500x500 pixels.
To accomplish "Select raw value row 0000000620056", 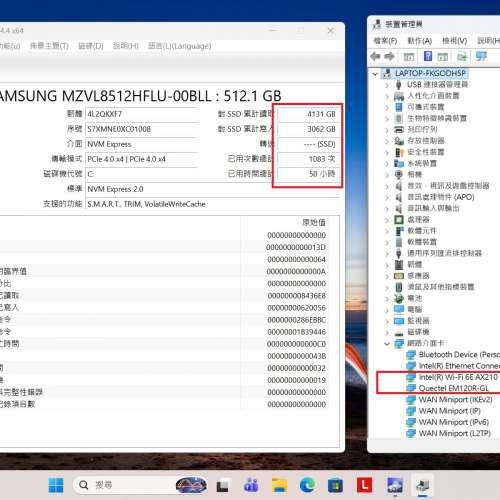I will click(297, 308).
